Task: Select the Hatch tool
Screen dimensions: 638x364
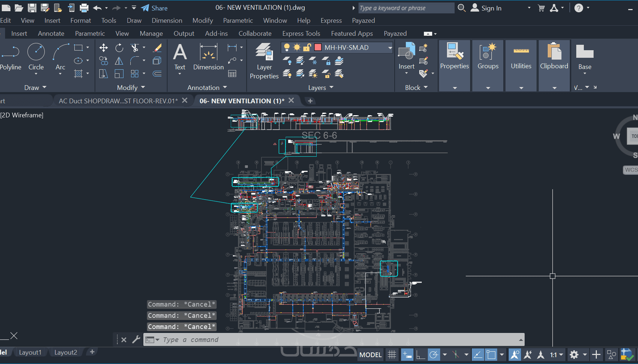Action: coord(78,74)
